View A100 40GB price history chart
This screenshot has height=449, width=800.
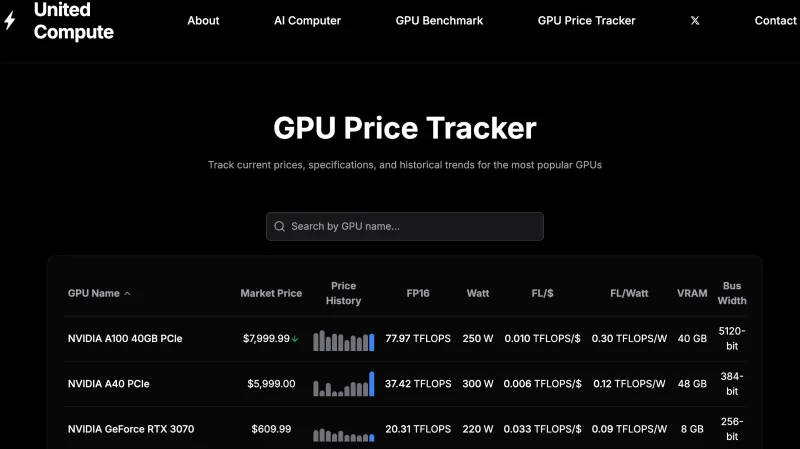click(x=343, y=340)
